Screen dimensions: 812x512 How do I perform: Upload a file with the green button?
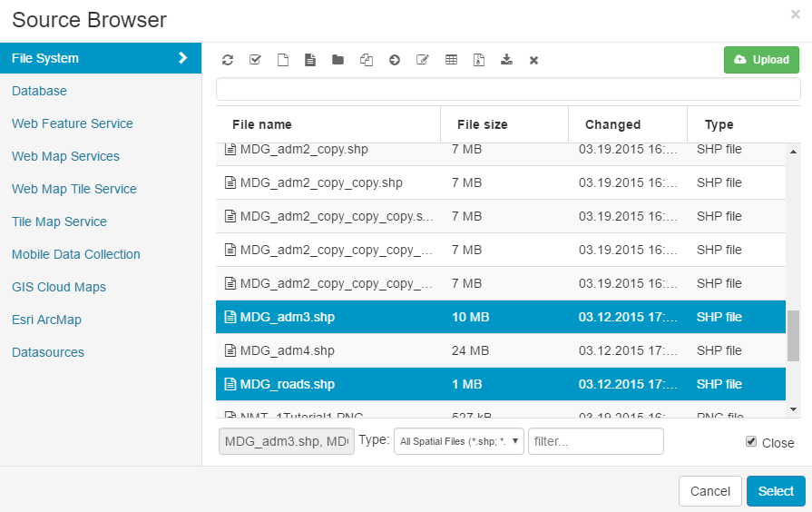[761, 60]
